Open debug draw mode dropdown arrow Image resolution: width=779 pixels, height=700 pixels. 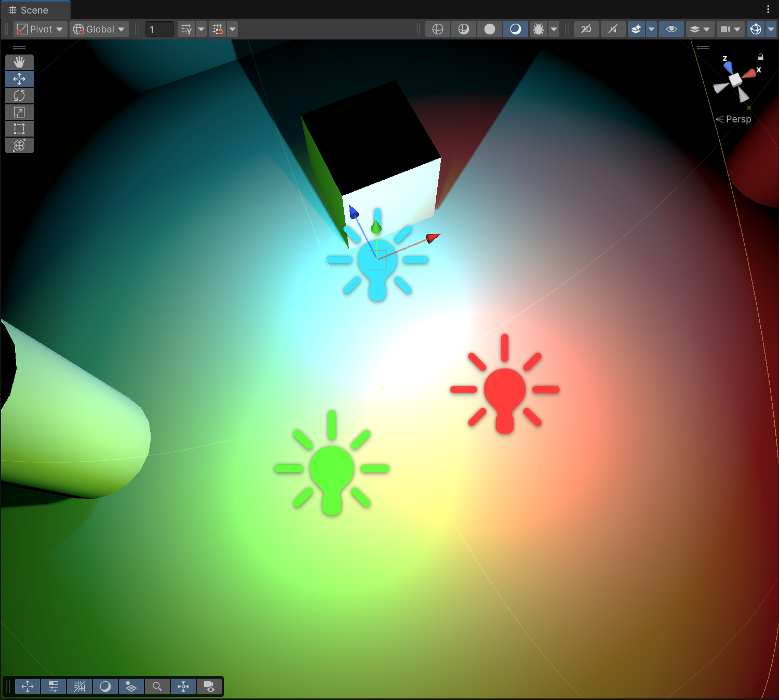(x=554, y=29)
